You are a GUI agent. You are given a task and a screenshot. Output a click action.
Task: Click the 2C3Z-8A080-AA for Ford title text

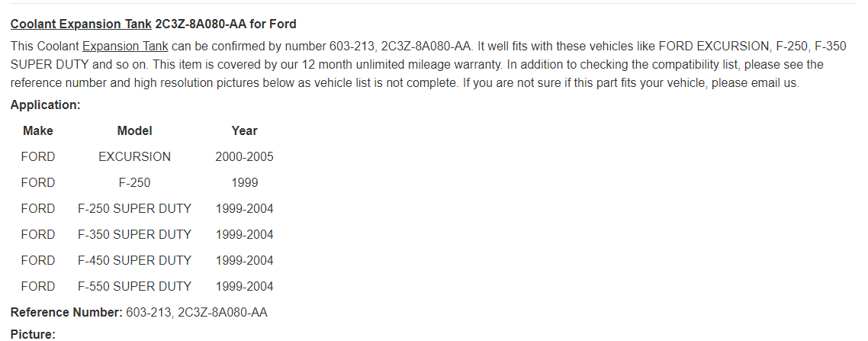click(226, 24)
